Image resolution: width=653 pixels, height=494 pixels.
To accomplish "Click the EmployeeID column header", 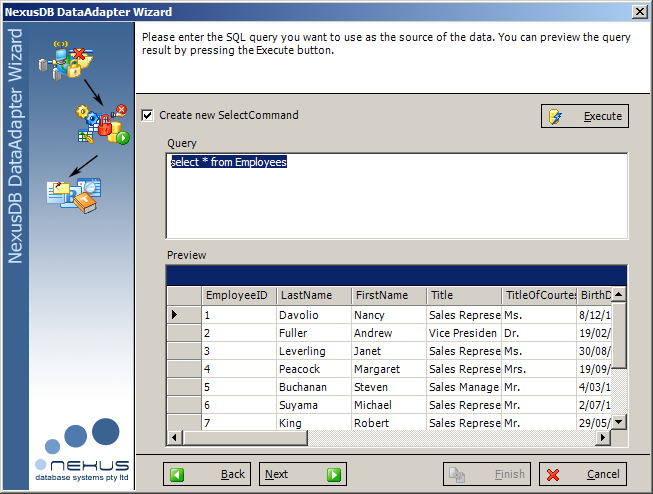I will (x=239, y=296).
